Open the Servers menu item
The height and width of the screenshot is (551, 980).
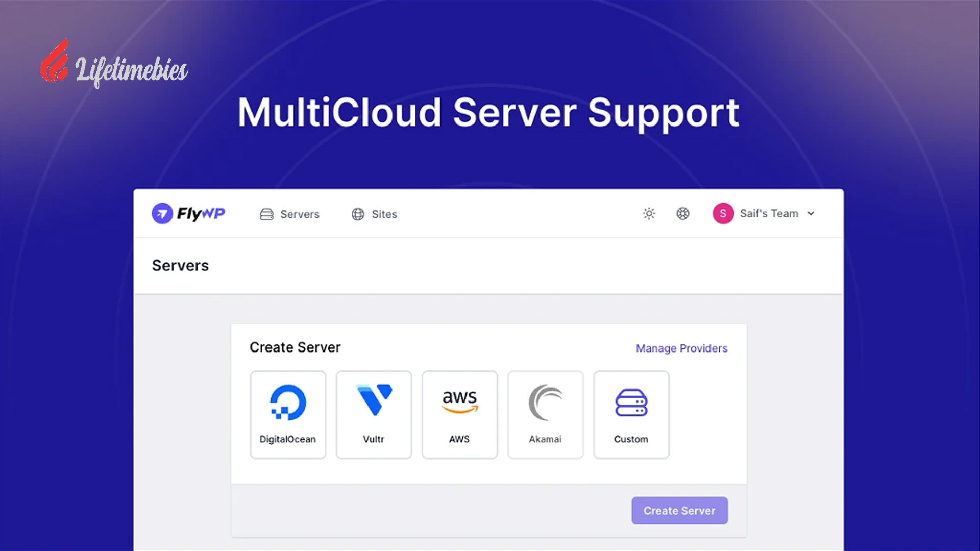click(289, 214)
